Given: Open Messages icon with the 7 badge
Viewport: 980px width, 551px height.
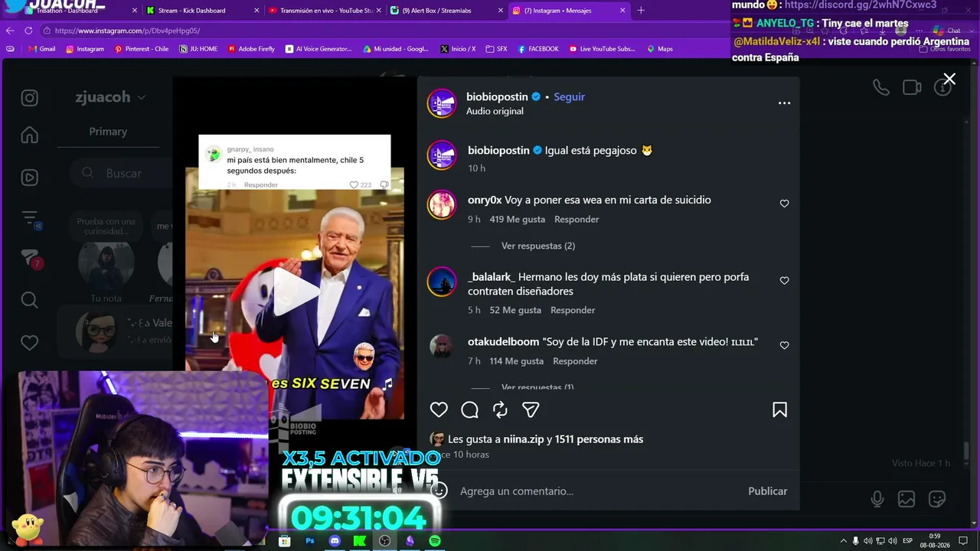Looking at the screenshot, I should (x=29, y=259).
